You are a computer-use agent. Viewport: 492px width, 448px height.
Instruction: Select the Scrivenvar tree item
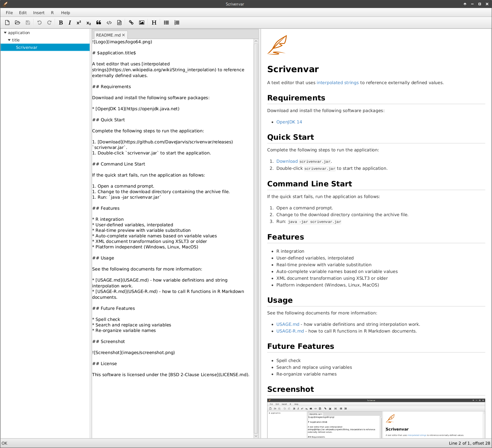(x=27, y=47)
